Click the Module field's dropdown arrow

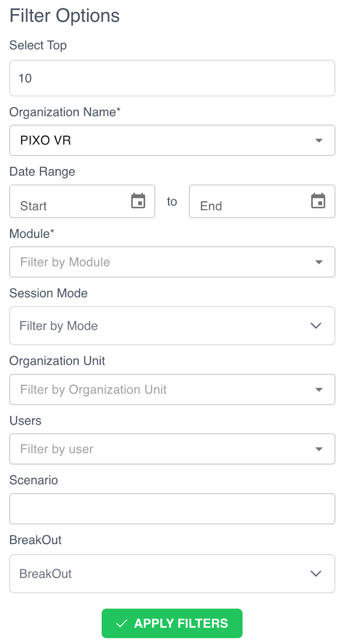pyautogui.click(x=319, y=262)
